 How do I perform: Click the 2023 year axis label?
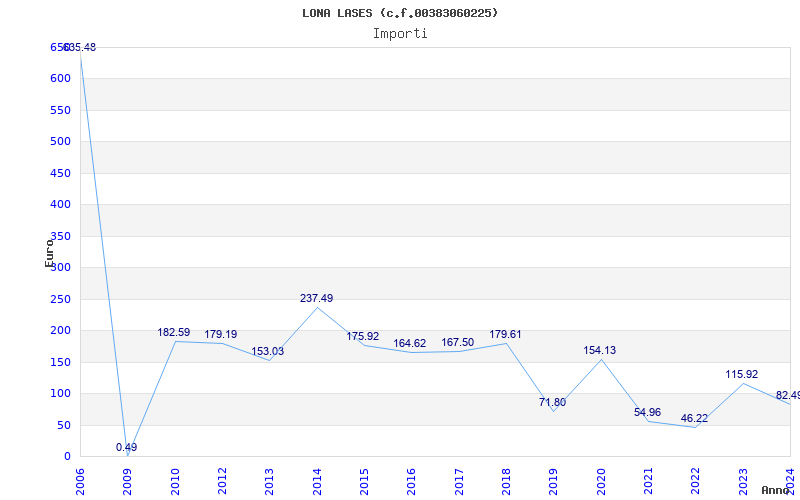(x=743, y=482)
